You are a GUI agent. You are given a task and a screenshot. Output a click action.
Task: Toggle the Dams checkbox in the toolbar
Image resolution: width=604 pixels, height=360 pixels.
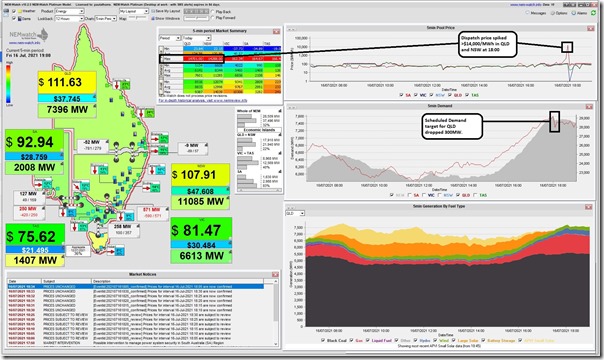14,18
